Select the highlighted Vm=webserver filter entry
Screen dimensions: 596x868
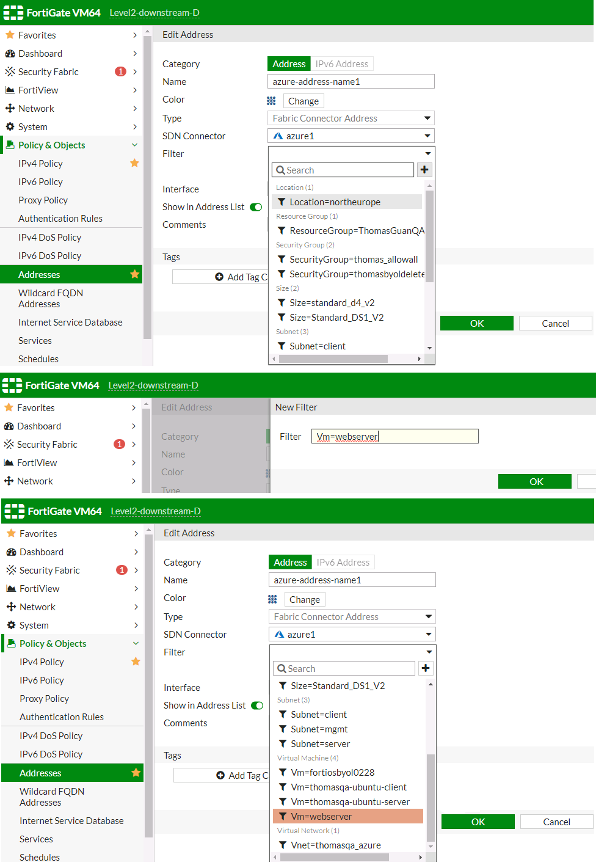pyautogui.click(x=348, y=816)
